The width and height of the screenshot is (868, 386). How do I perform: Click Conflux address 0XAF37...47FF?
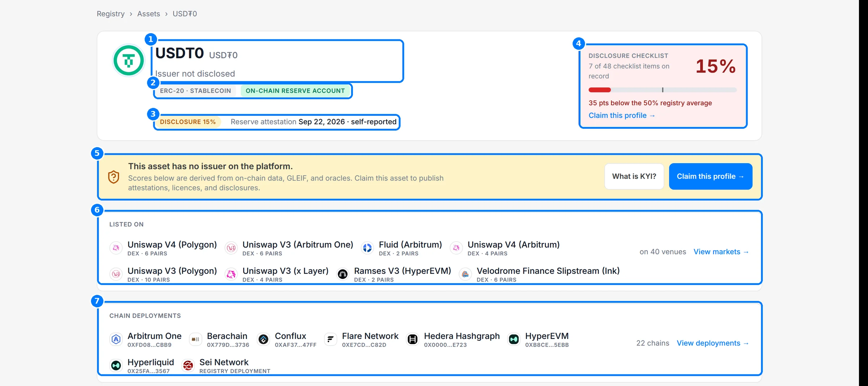[x=295, y=345]
